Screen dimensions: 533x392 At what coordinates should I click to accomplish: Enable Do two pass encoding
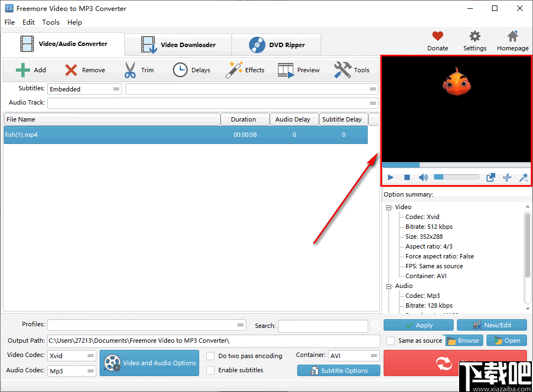[x=211, y=356]
